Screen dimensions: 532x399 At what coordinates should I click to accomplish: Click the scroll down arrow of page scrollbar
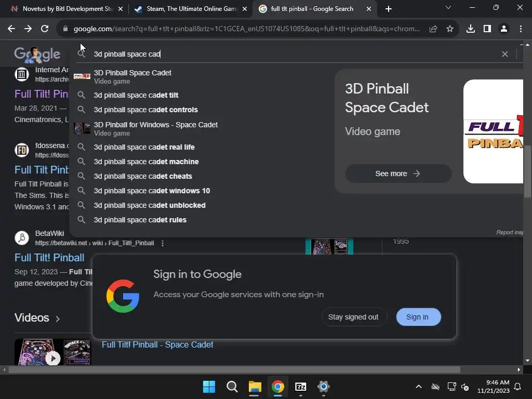click(527, 361)
